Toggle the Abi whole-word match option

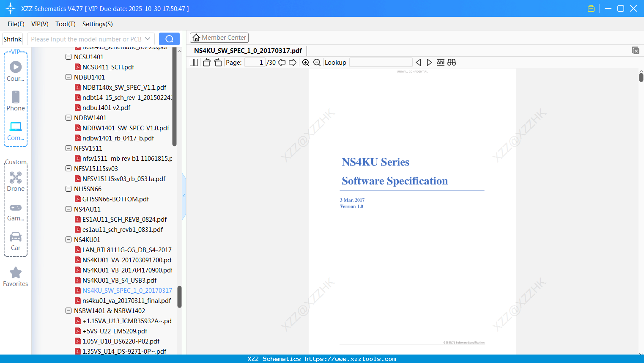[x=440, y=62]
